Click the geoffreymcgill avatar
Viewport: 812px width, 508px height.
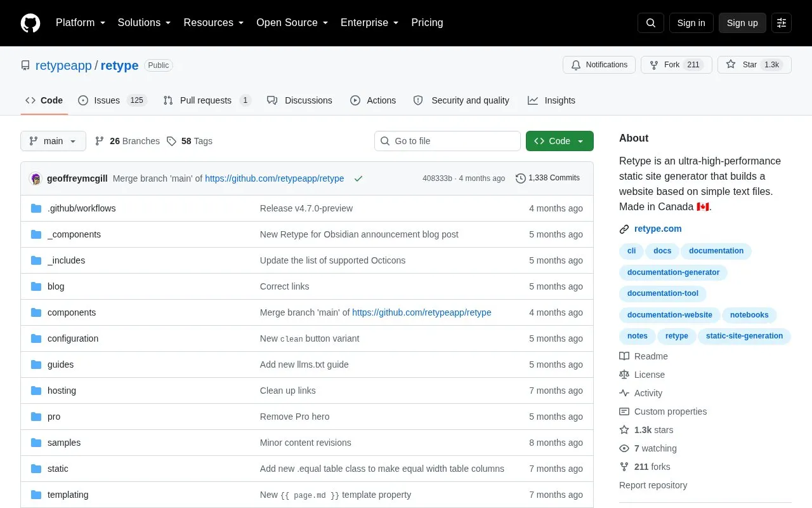[x=36, y=178]
